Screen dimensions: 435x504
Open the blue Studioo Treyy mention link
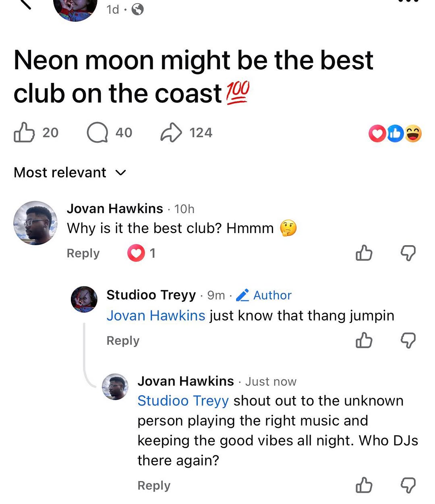pos(183,401)
